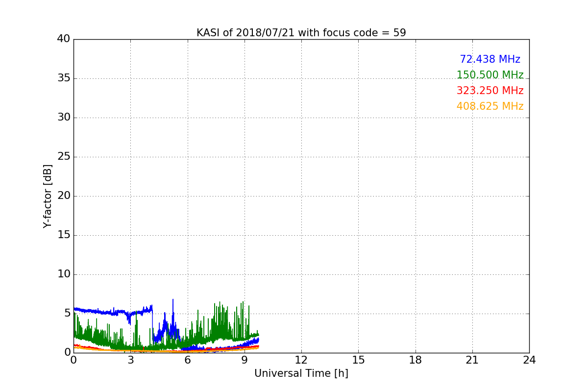
Task: Select the green 150.500 MHz legend label
Action: tap(490, 75)
